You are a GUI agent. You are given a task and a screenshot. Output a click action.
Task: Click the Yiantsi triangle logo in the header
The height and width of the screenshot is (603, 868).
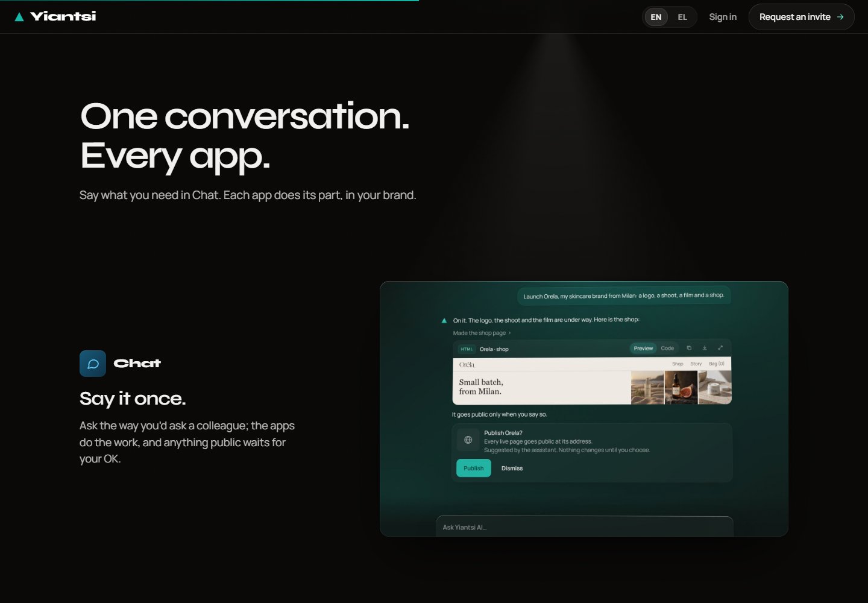[19, 17]
